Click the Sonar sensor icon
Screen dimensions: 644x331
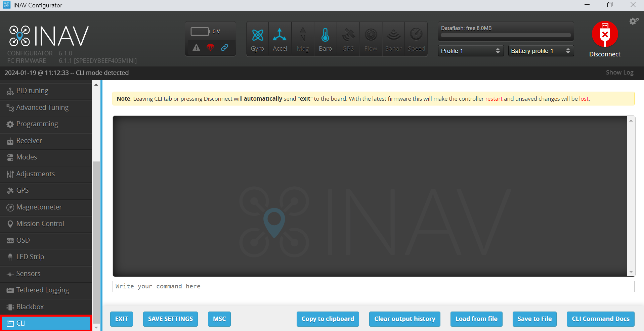tap(393, 35)
